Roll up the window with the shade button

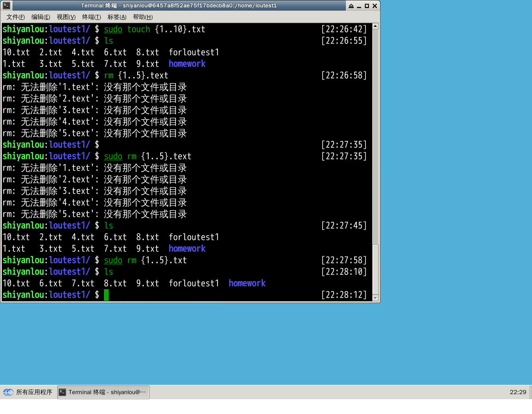tap(351, 6)
